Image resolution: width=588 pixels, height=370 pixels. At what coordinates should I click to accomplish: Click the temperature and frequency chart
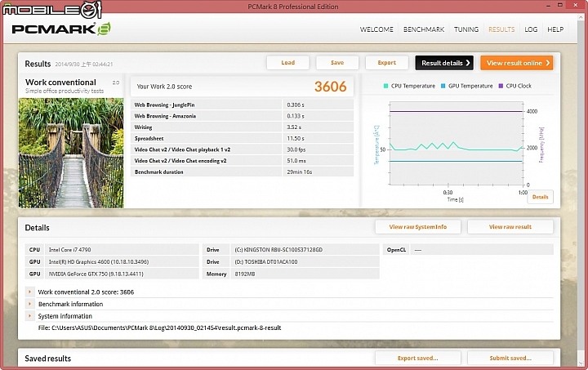click(457, 144)
